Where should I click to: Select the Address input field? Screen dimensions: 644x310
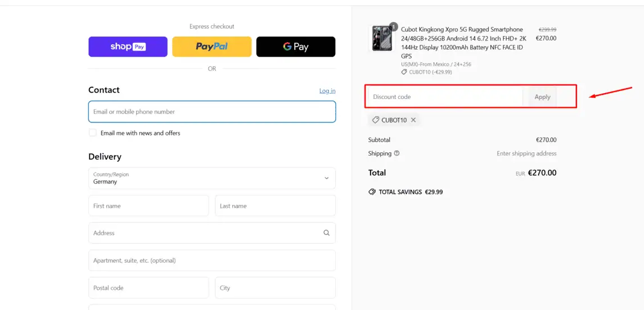pos(212,233)
